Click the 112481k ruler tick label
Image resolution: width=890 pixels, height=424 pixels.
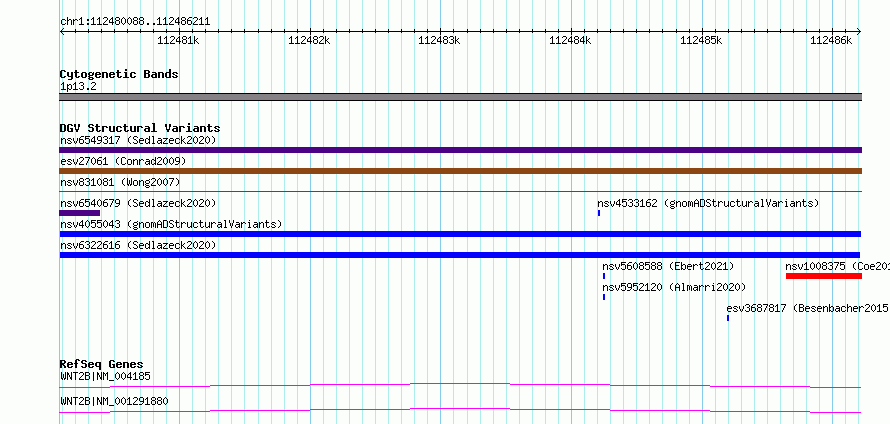(178, 40)
